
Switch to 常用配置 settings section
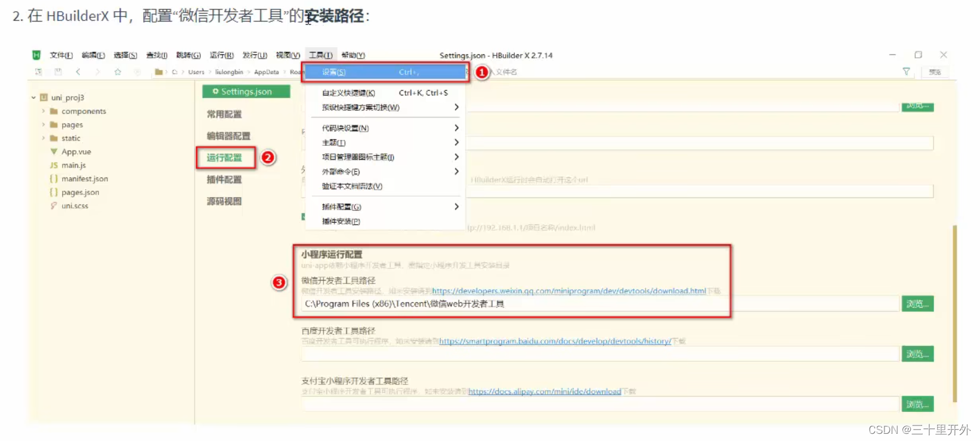[x=224, y=114]
